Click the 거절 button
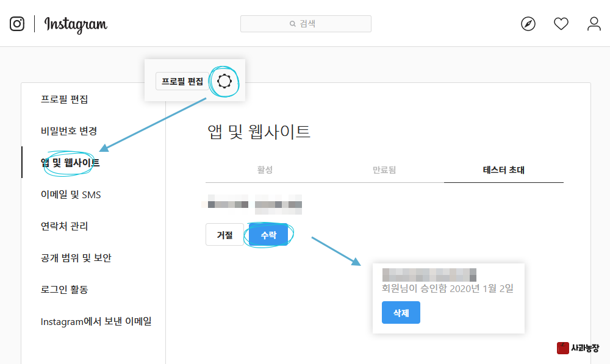The height and width of the screenshot is (364, 610). click(x=224, y=235)
